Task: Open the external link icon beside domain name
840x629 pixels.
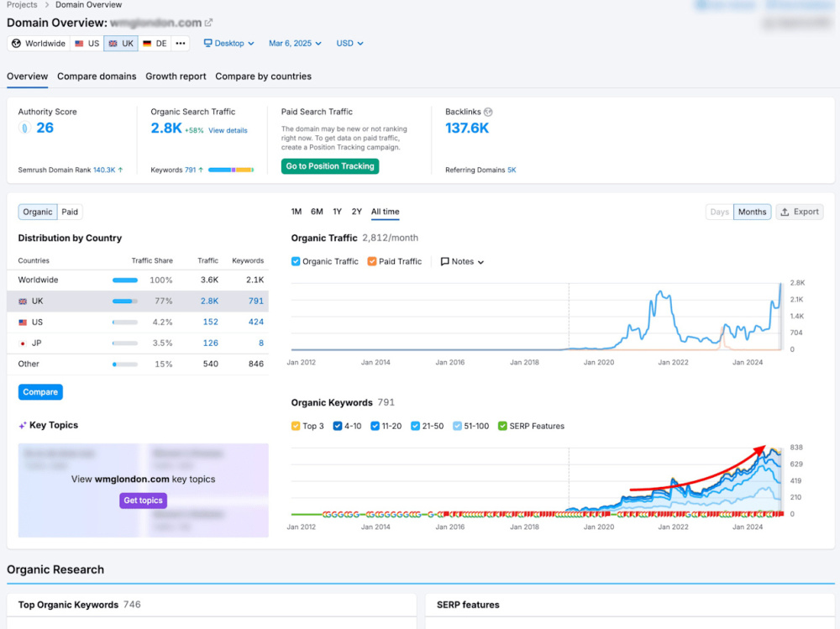Action: tap(209, 23)
